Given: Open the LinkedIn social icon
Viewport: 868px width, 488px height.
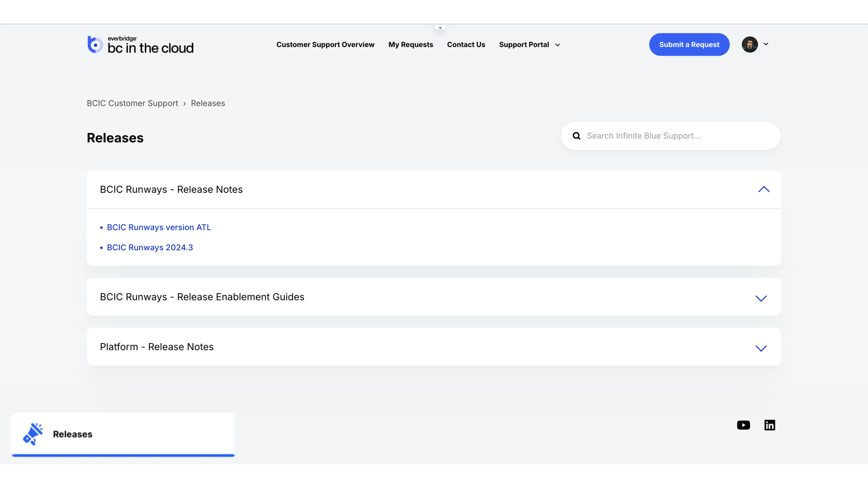Looking at the screenshot, I should 769,425.
